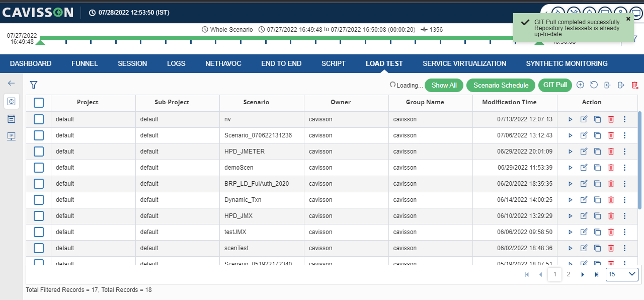Edit the Scenario_070622131236 scenario

click(584, 135)
